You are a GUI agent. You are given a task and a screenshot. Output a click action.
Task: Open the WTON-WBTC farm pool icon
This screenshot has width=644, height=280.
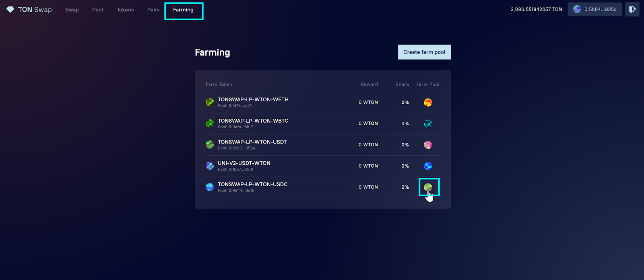point(428,124)
